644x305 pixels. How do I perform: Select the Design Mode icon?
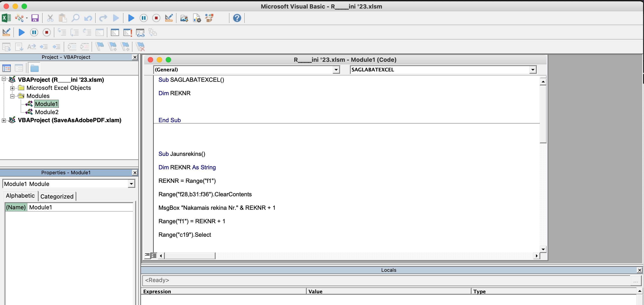pos(169,18)
